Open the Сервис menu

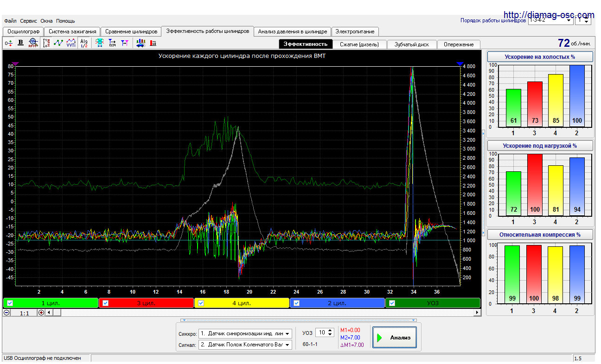[29, 21]
